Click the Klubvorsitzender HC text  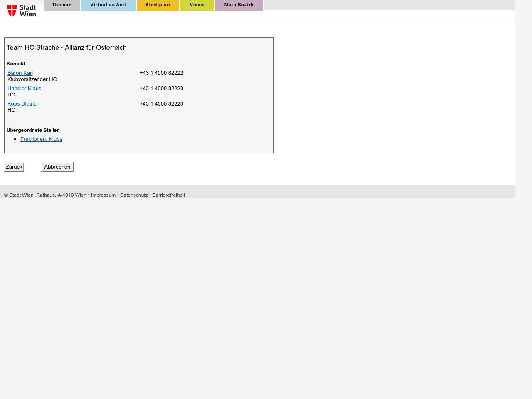click(32, 79)
